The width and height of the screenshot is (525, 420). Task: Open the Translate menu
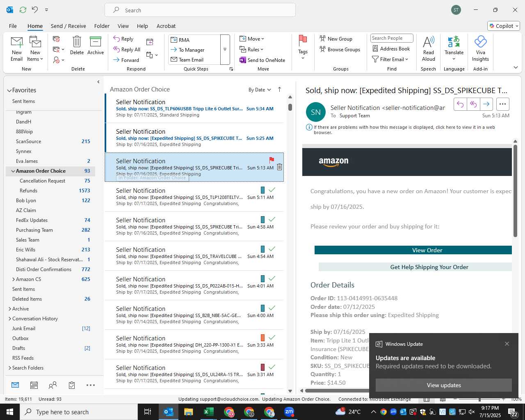[x=454, y=49]
